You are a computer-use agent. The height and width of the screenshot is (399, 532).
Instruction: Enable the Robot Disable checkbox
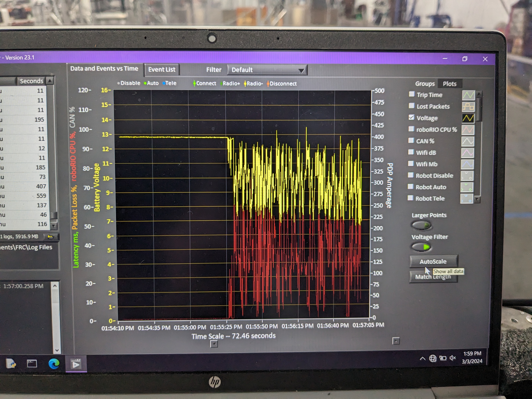coord(410,175)
